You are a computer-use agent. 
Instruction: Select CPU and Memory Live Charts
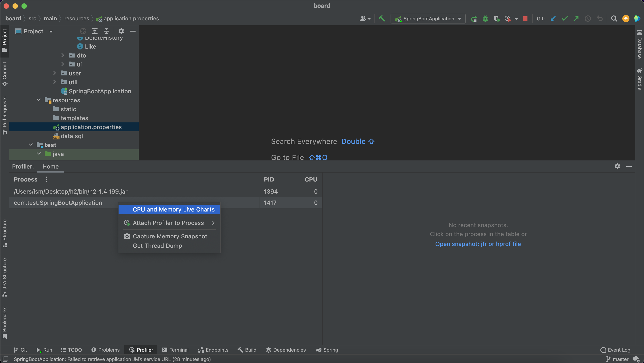pyautogui.click(x=174, y=209)
